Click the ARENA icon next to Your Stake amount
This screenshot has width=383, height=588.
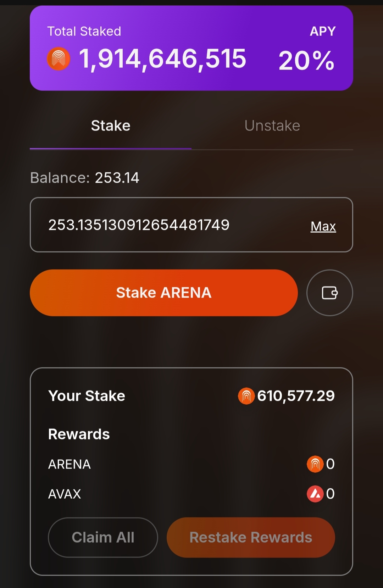click(246, 396)
